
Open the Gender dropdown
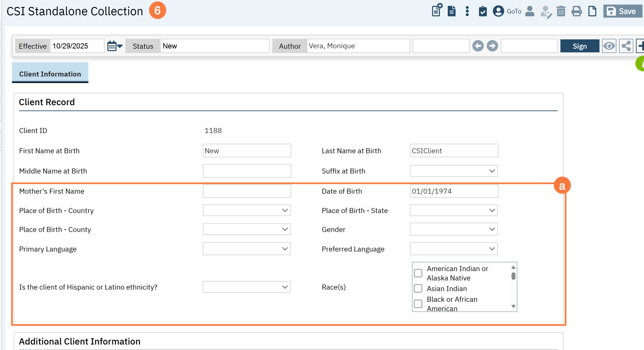coord(453,229)
